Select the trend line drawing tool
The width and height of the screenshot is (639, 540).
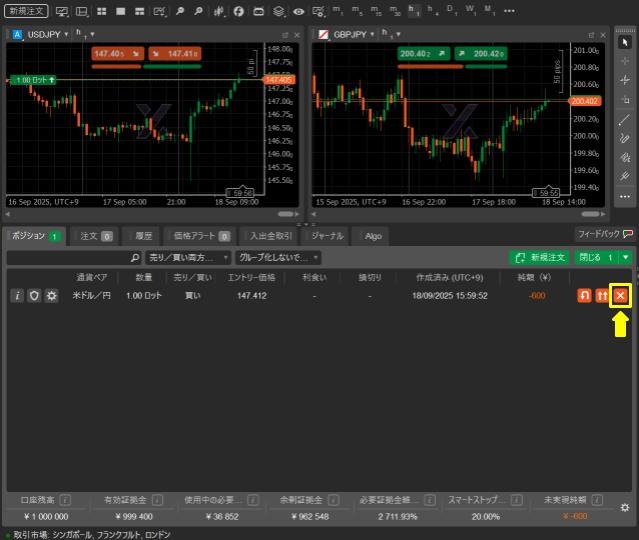click(x=625, y=120)
